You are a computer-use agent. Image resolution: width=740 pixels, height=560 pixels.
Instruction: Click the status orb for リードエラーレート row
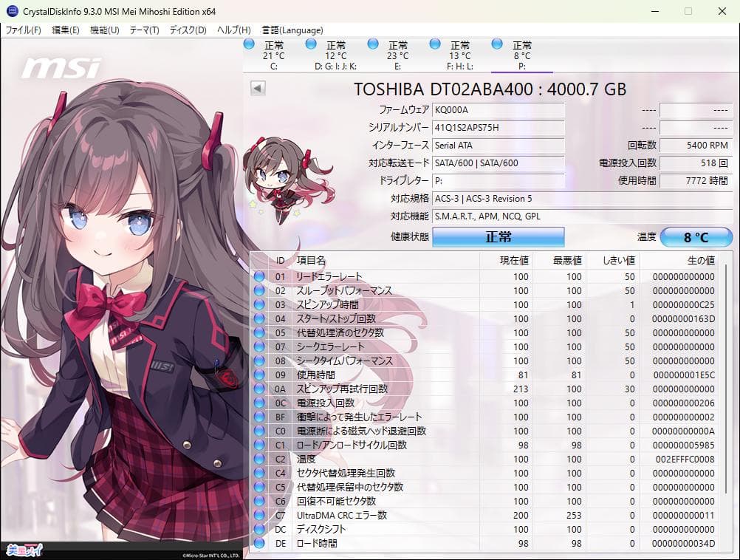tap(258, 277)
